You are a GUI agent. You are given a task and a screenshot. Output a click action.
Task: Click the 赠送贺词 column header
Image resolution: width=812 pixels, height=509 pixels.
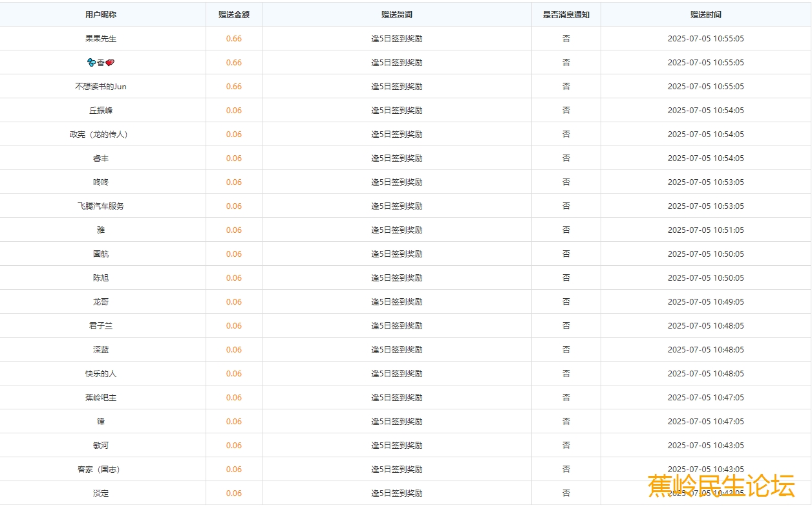396,15
